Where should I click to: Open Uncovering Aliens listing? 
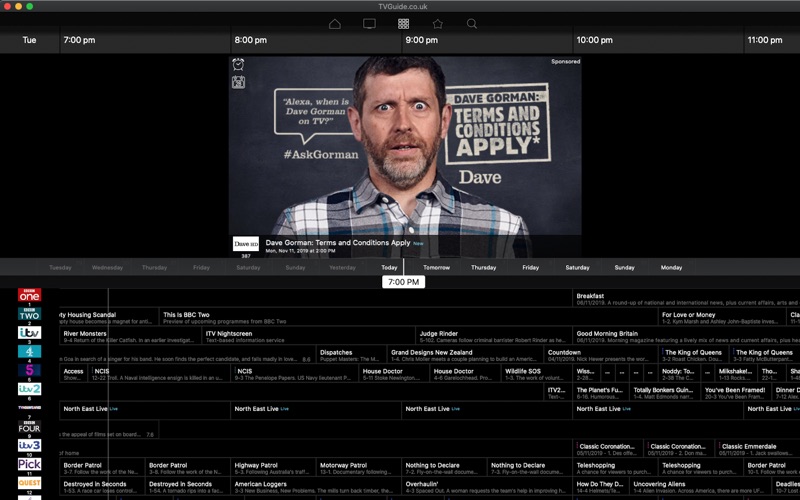point(701,487)
